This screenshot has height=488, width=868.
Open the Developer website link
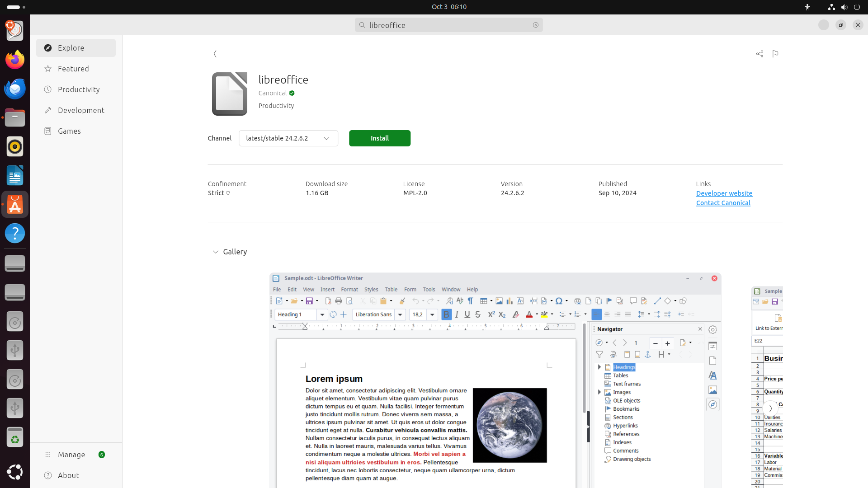click(x=724, y=193)
